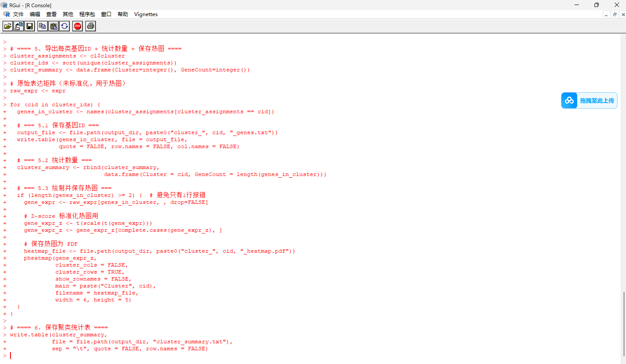Image resolution: width=626 pixels, height=364 pixels.
Task: Click comment '# ==== 6. 保存聚类统计表 ===='
Action: [59, 327]
